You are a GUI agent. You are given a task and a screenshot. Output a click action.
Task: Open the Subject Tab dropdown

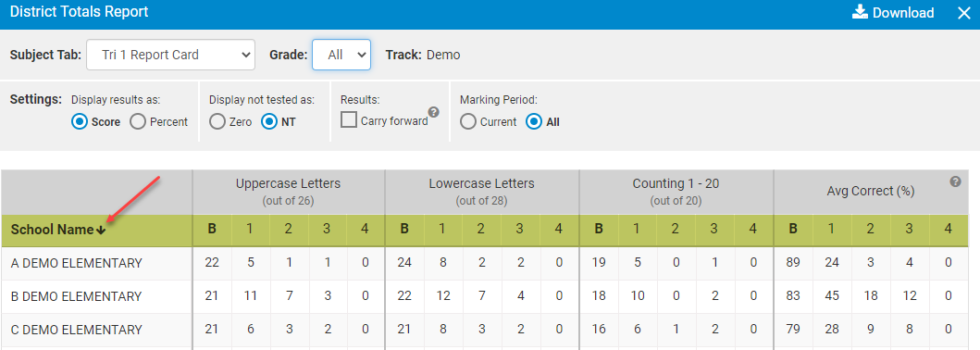pyautogui.click(x=170, y=55)
